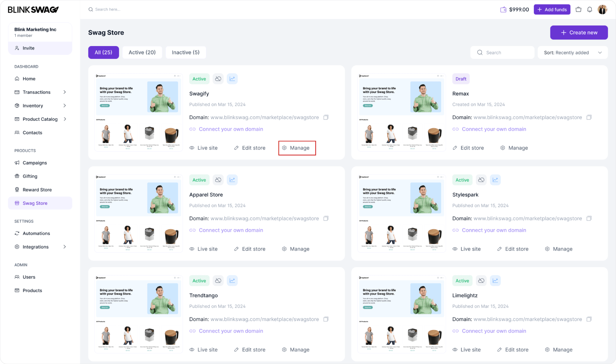Toggle the cloud icon on Stylespark card

tap(481, 179)
